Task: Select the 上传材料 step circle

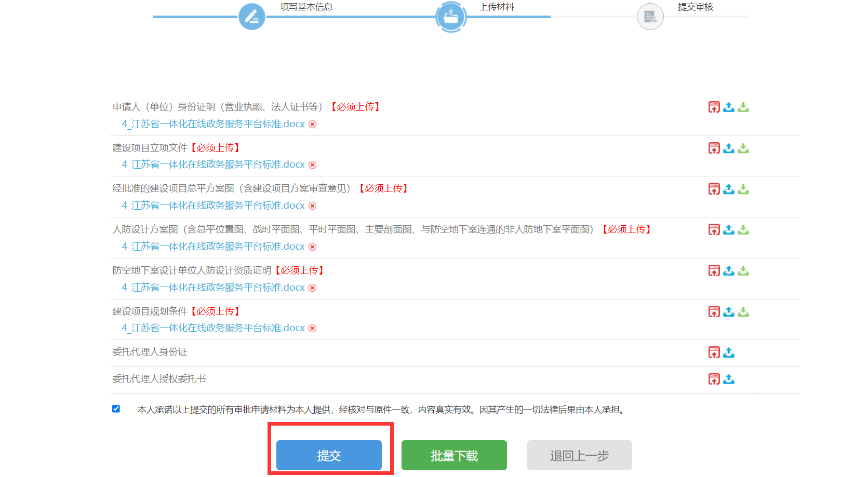Action: tap(451, 17)
